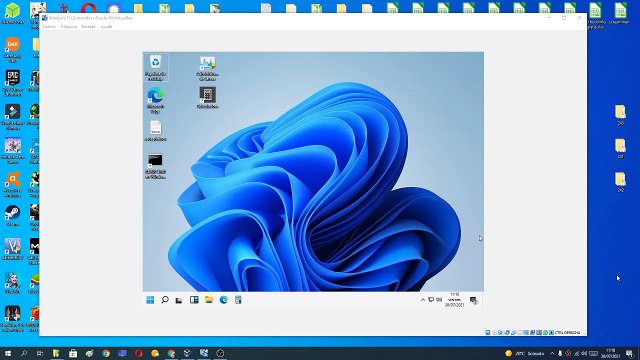Screen dimensions: 640x360
Task: Open Search in the Windows 11 guest taskbar
Action: click(165, 300)
